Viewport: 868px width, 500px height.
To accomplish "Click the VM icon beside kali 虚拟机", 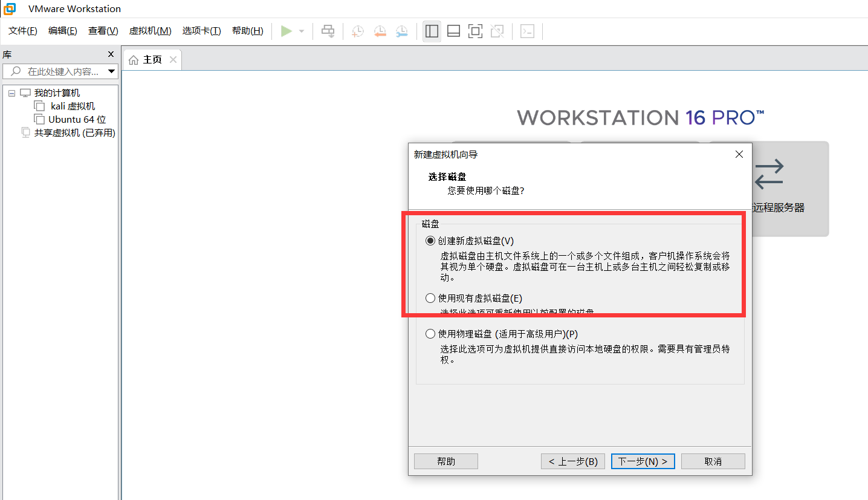I will [39, 106].
